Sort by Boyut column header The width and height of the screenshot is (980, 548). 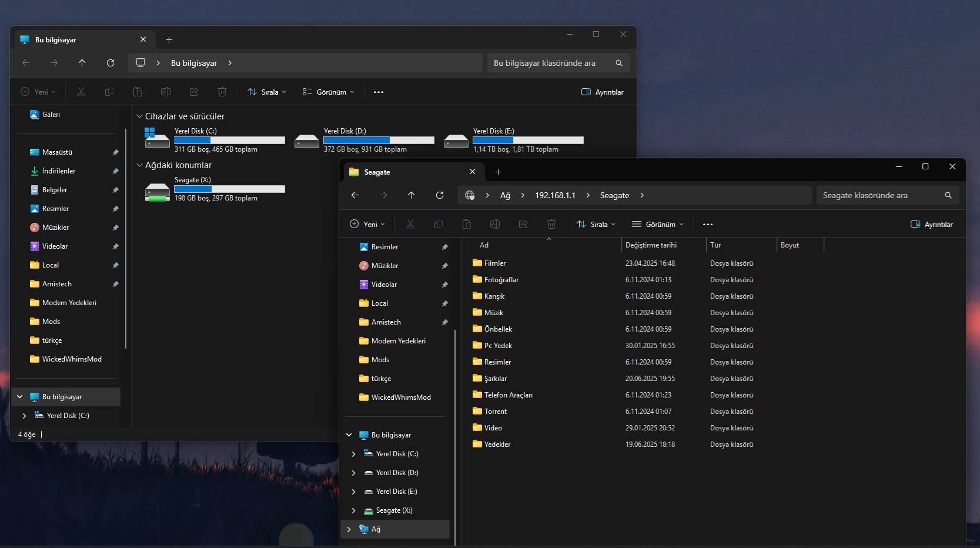[x=800, y=245]
